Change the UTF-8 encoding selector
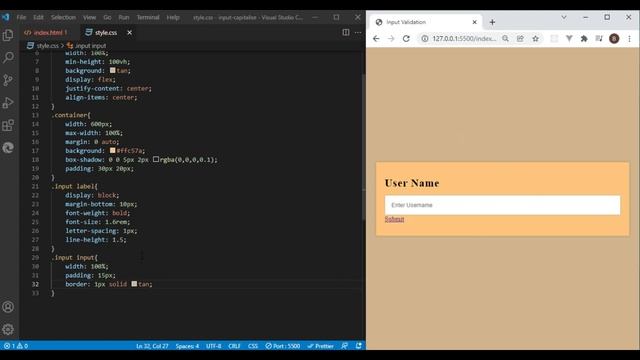 (x=213, y=346)
